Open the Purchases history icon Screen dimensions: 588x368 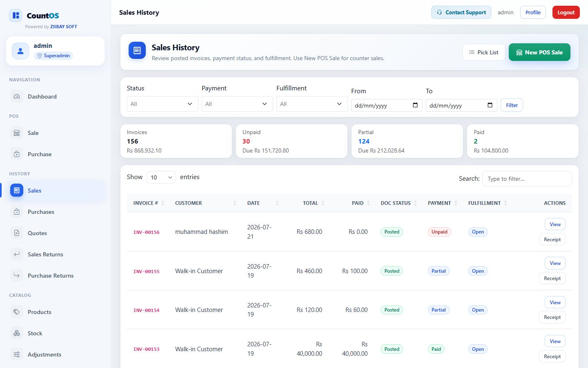[17, 212]
